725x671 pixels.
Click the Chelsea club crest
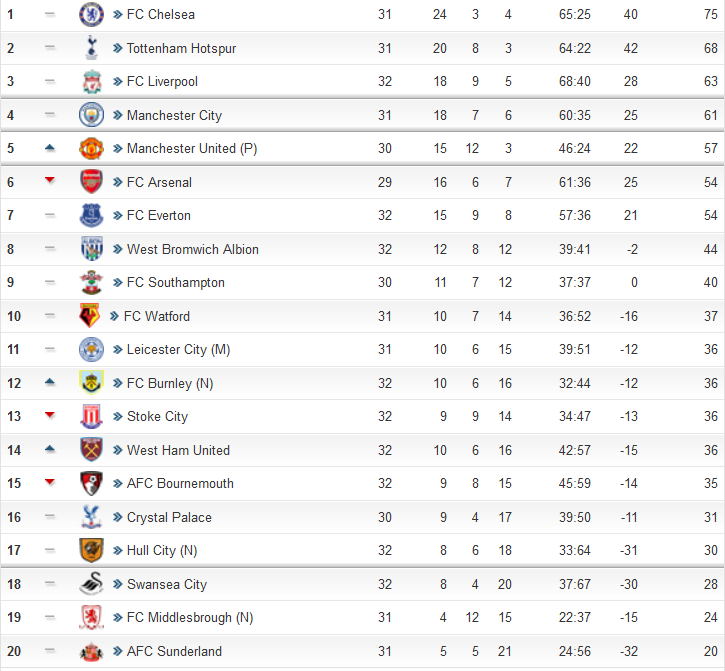point(91,14)
